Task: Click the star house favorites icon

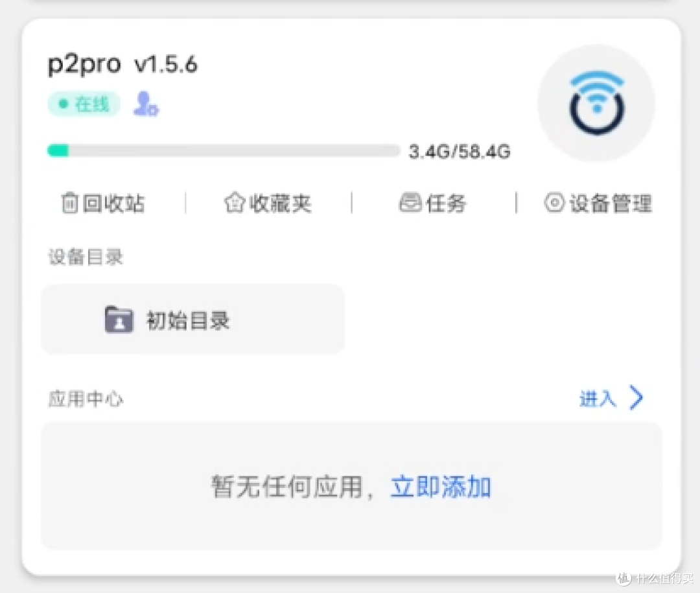Action: pos(235,203)
